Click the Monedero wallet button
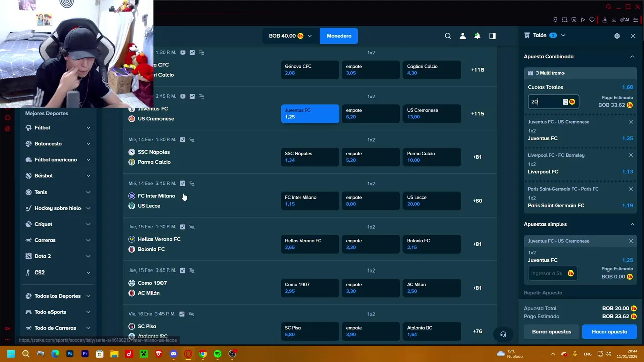The height and width of the screenshot is (362, 644). pyautogui.click(x=339, y=36)
